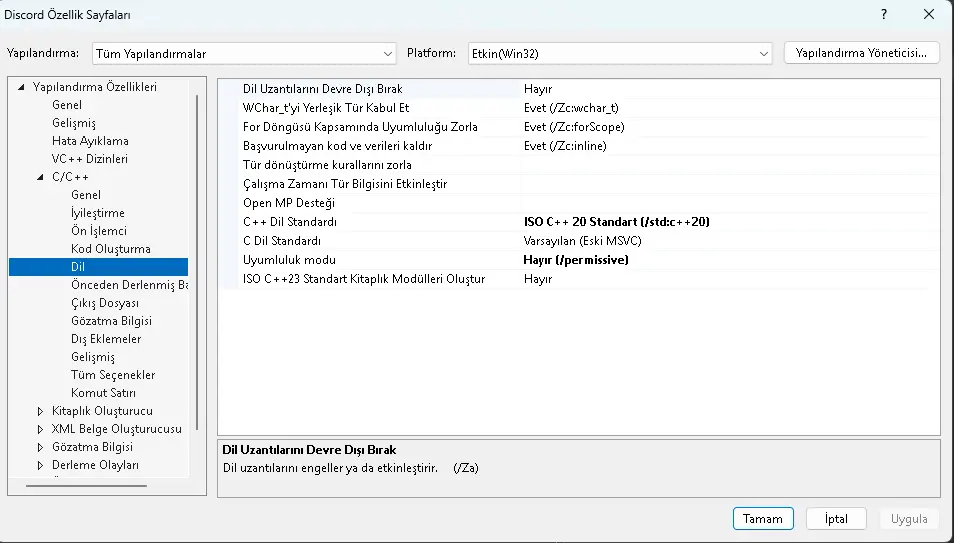Click Open MP Desteği property
954x543 pixels.
pos(289,203)
